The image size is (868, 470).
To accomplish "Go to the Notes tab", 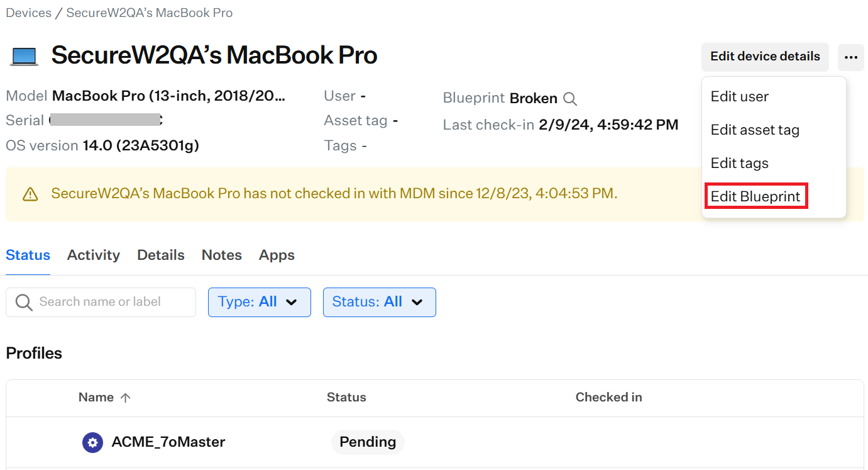I will click(x=222, y=255).
